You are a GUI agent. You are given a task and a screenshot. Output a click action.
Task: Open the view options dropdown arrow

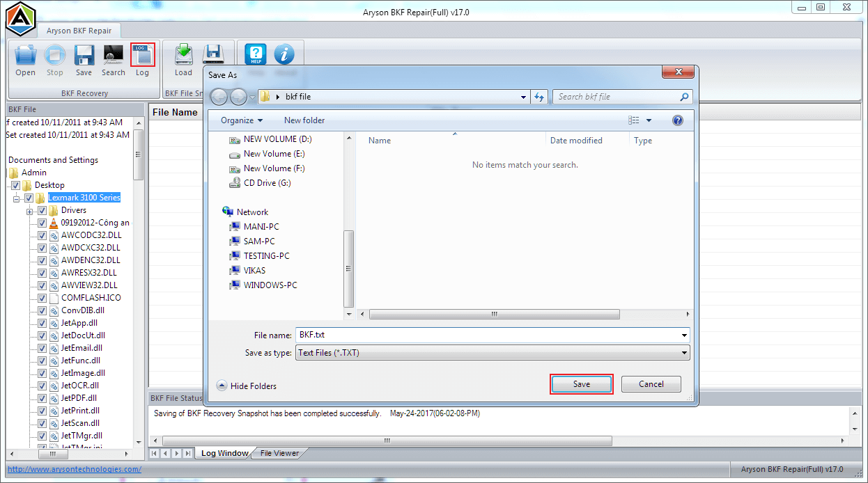[649, 120]
